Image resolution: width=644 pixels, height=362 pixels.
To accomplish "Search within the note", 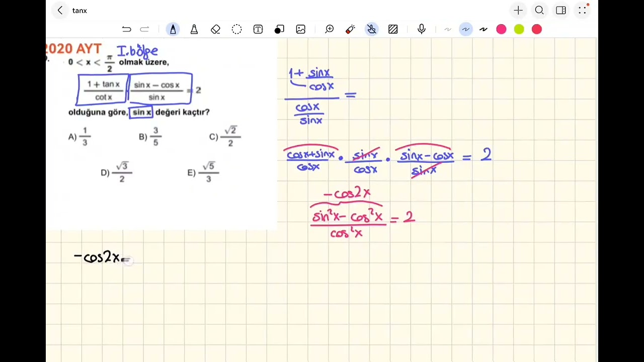I will pyautogui.click(x=539, y=10).
